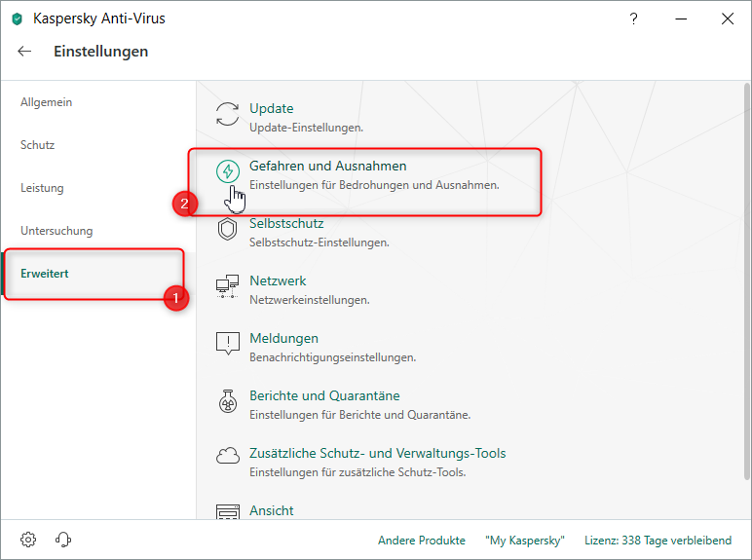Select the Schutz settings tab
The width and height of the screenshot is (752, 560).
pyautogui.click(x=37, y=145)
